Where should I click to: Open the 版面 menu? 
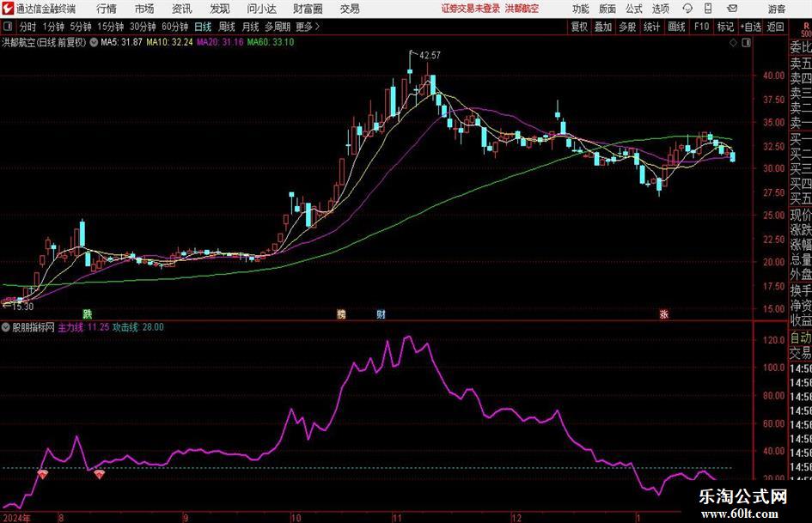pos(607,9)
